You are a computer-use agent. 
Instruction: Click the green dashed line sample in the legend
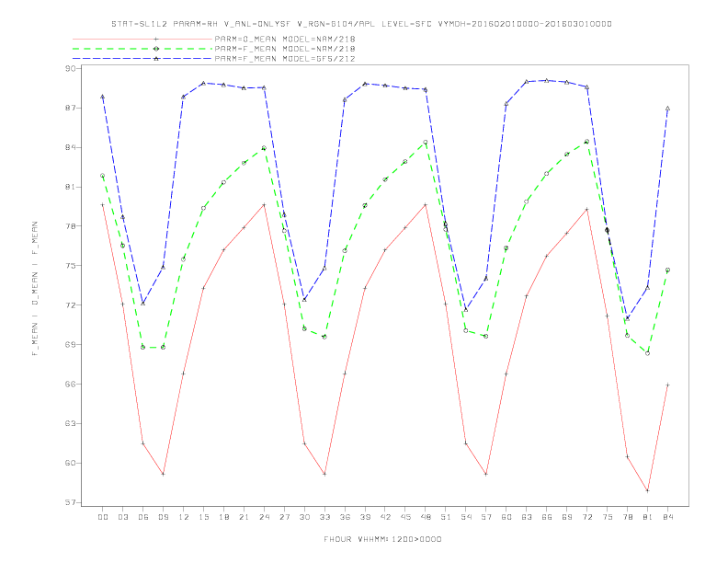click(x=142, y=49)
